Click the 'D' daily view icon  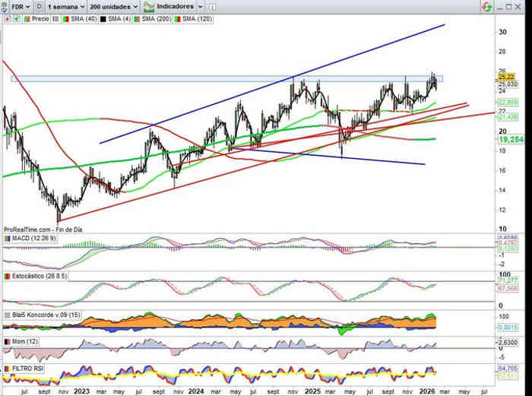tap(40, 5)
